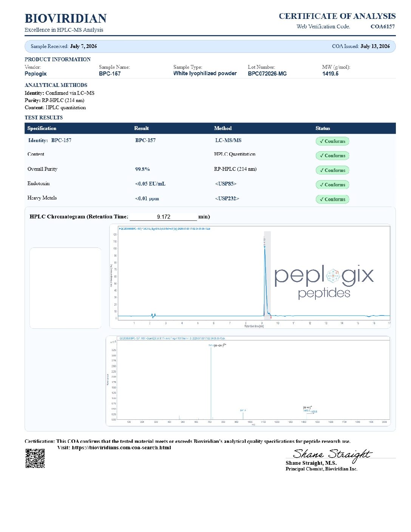Click the retention time field showing 9.172
Screen dimensions: 411x532
(163, 217)
